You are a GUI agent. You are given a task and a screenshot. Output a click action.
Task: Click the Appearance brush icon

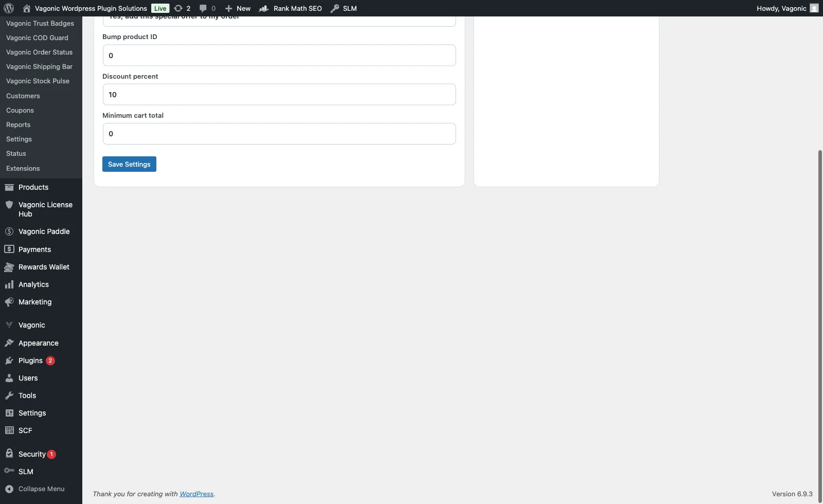pyautogui.click(x=9, y=343)
